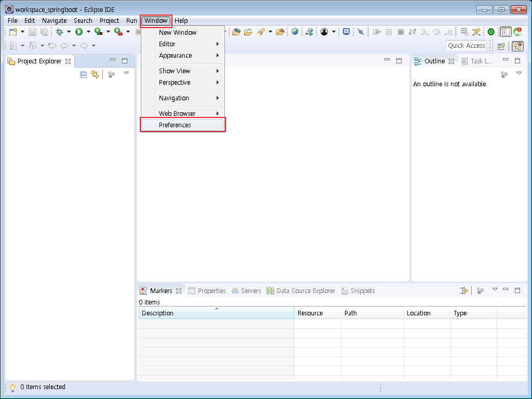Switch to the Snippets tab
This screenshot has height=399, width=532.
358,291
